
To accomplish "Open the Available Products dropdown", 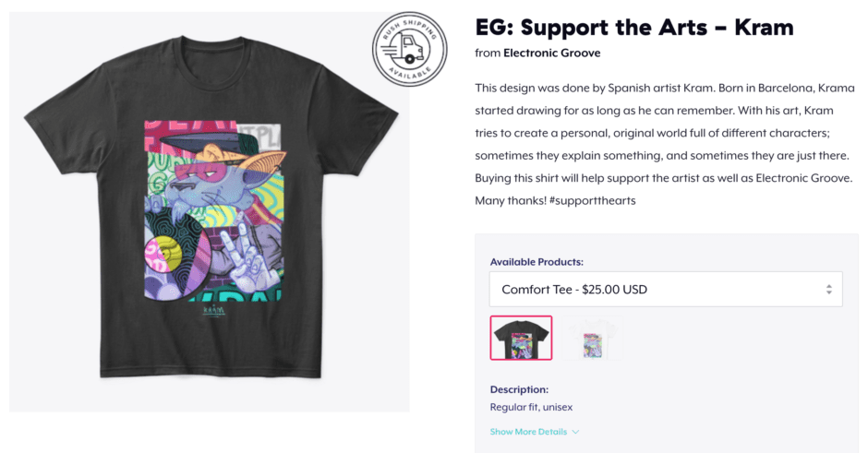I will coord(666,289).
